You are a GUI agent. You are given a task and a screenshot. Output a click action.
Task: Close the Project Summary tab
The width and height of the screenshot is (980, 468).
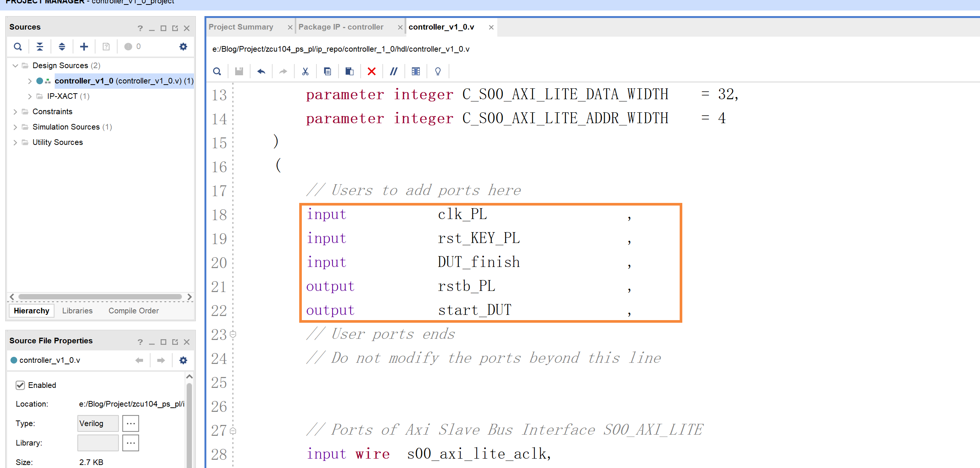point(290,27)
